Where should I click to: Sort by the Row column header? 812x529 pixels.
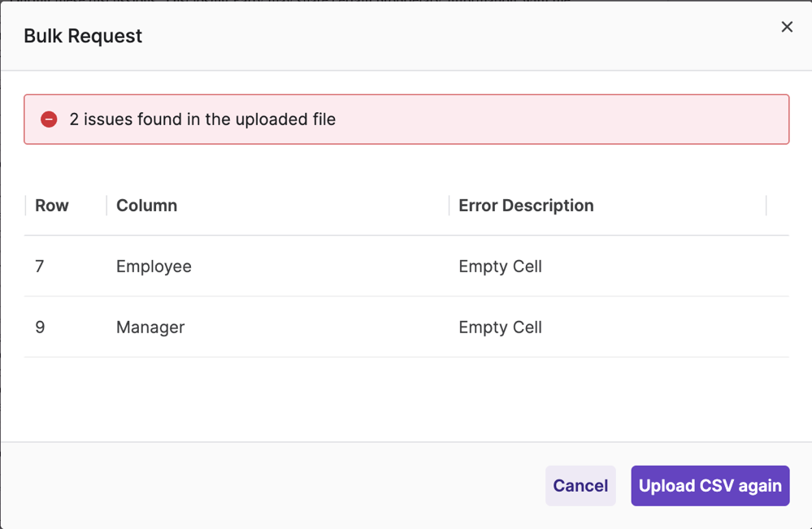pyautogui.click(x=52, y=206)
